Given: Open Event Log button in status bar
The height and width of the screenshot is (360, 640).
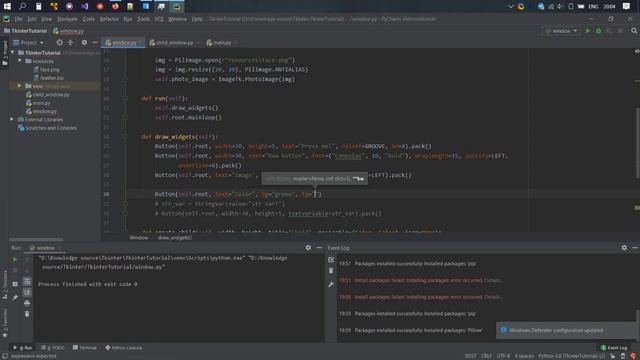Looking at the screenshot, I should coord(614,348).
